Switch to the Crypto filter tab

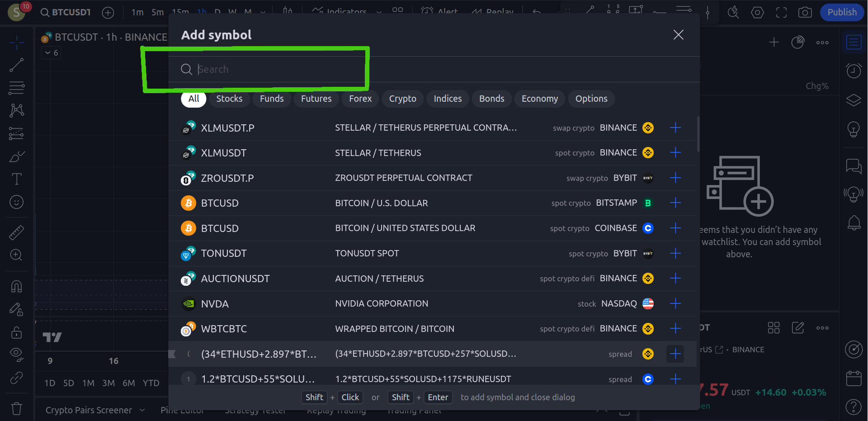[x=402, y=99]
